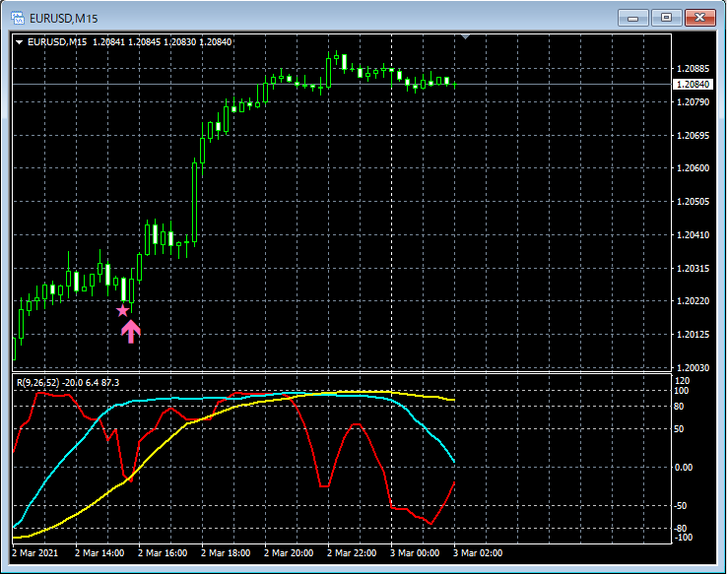The height and width of the screenshot is (574, 728).
Task: Close the EURUSD,M15 chart window
Action: tap(700, 18)
